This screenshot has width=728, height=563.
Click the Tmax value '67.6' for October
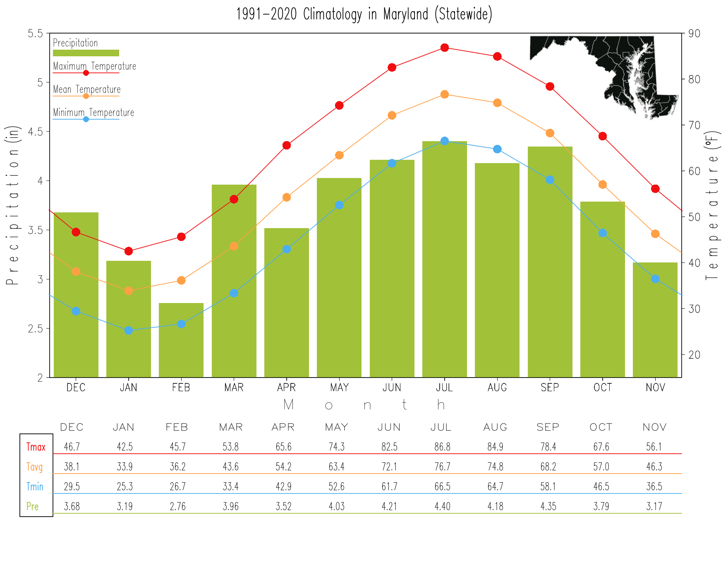[x=601, y=447]
